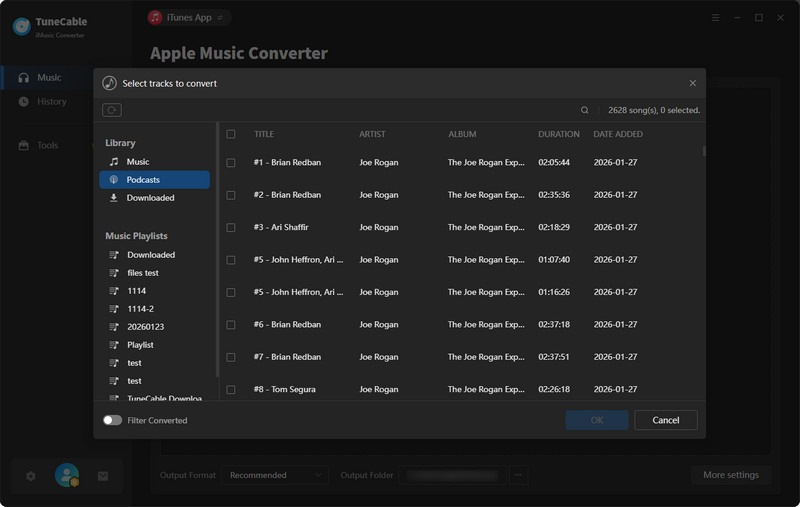The image size is (800, 507).
Task: Click the '#8 - Tom Segura' title
Action: pos(285,389)
